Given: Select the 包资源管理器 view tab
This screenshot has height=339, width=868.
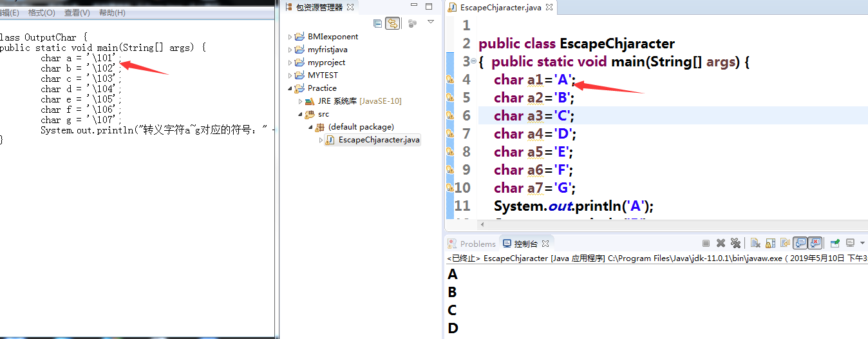Looking at the screenshot, I should (319, 7).
